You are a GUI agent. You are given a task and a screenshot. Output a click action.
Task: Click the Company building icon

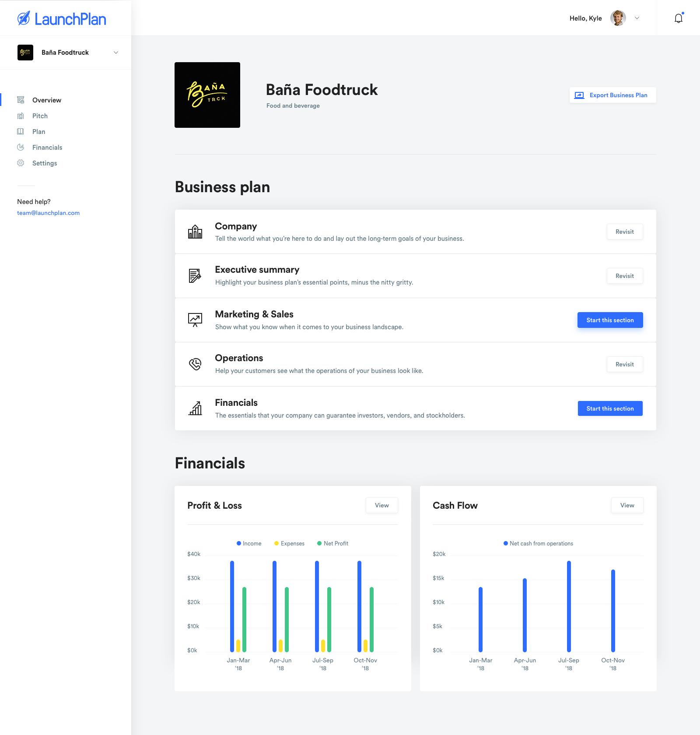click(x=195, y=232)
